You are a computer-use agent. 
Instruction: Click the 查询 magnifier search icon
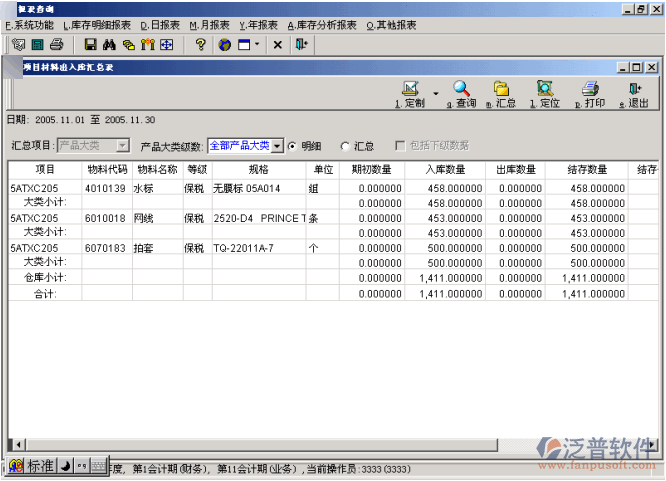[461, 90]
